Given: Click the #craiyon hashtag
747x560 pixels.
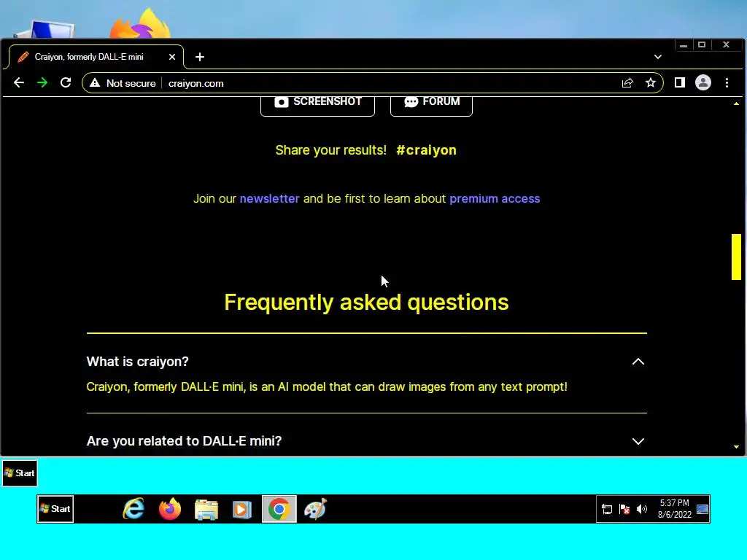Looking at the screenshot, I should 426,150.
